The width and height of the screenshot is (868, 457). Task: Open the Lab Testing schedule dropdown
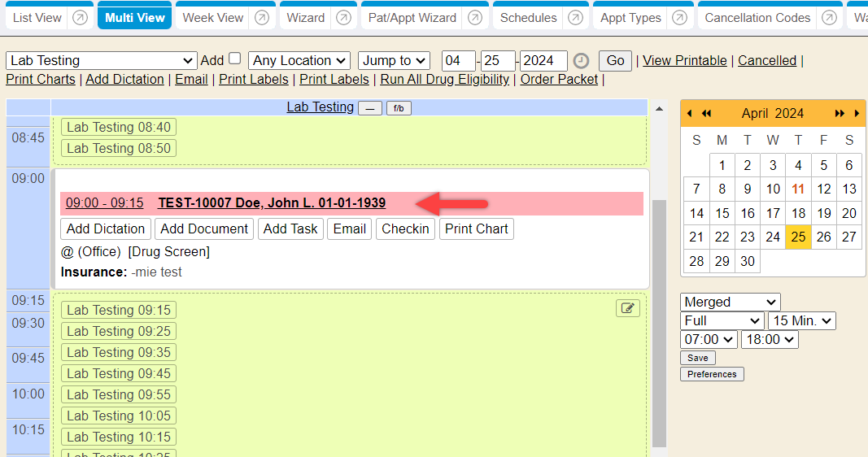tap(101, 60)
